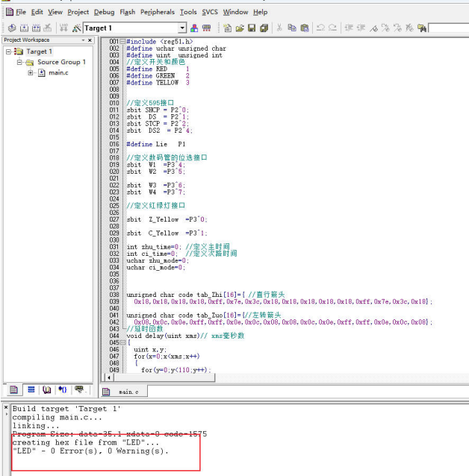
Task: Close the build Output window
Action: coord(6,407)
